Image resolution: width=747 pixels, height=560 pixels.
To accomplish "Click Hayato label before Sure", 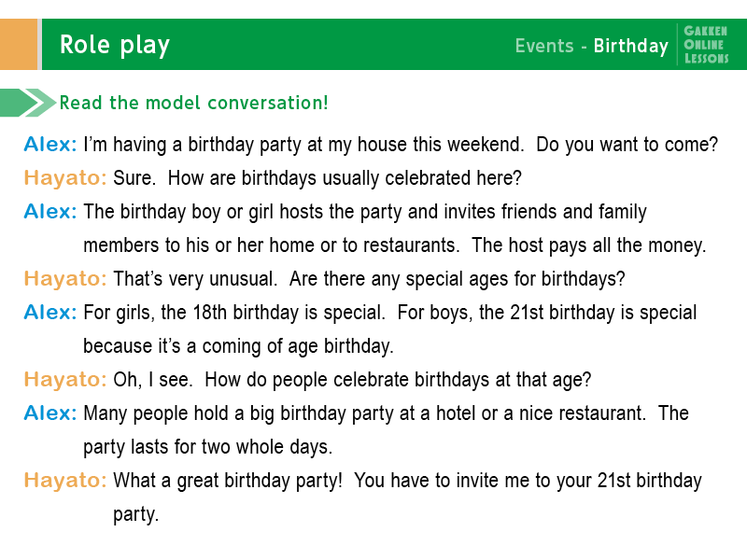I will [x=65, y=178].
